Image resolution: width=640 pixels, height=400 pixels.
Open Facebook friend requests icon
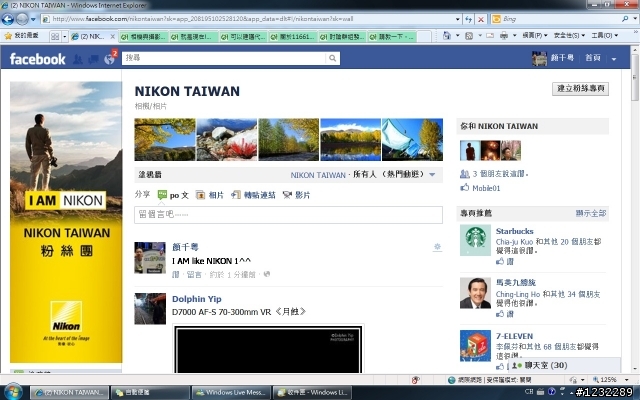[78, 60]
